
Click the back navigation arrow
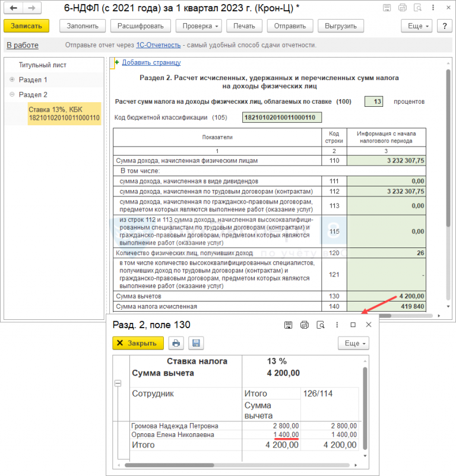point(14,9)
